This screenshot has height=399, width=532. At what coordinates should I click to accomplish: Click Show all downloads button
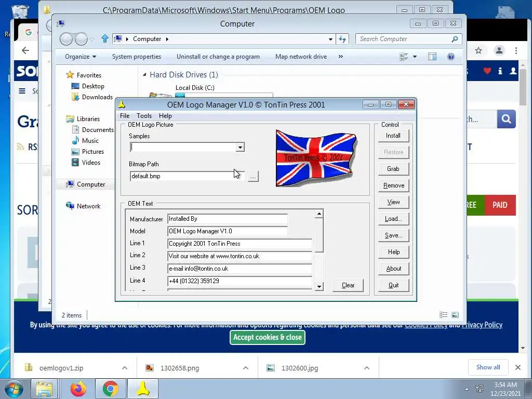pos(488,367)
